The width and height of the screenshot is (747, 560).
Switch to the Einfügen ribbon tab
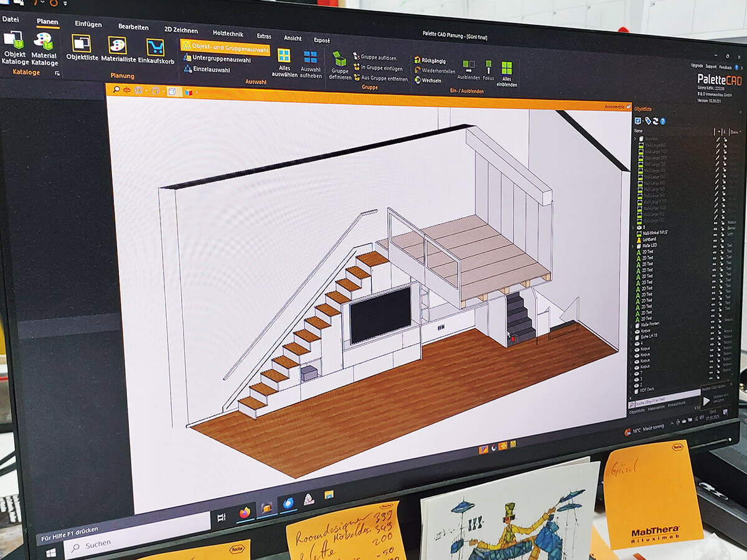[88, 24]
